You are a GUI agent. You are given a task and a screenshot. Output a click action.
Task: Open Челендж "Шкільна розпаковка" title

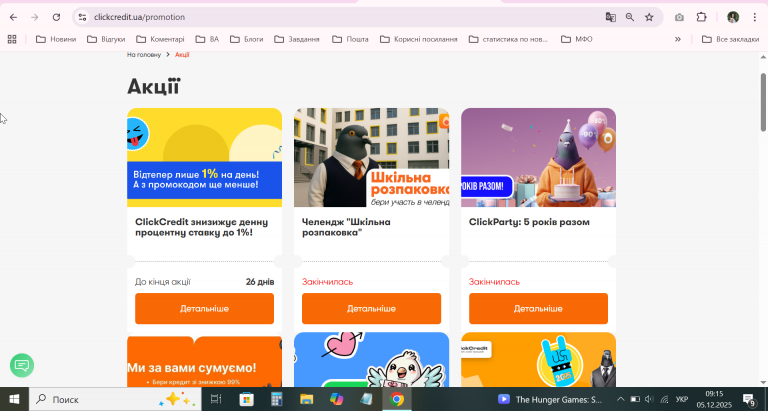click(x=346, y=227)
